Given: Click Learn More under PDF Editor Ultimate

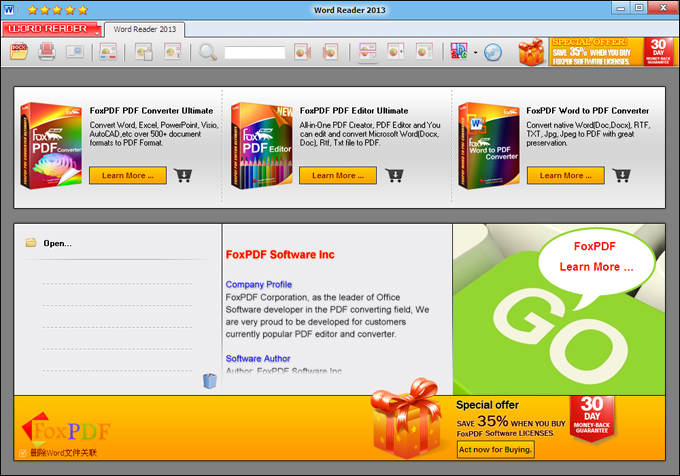Looking at the screenshot, I should (x=338, y=176).
